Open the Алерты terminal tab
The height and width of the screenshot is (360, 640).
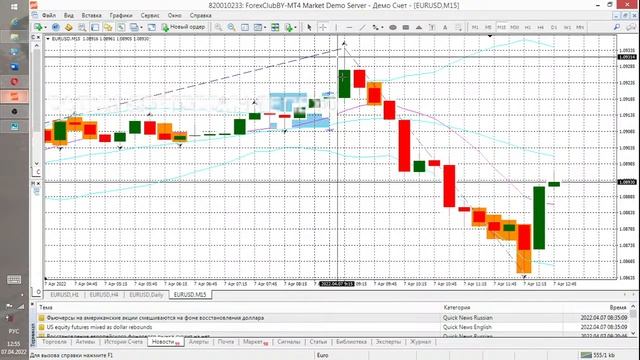pos(199,342)
